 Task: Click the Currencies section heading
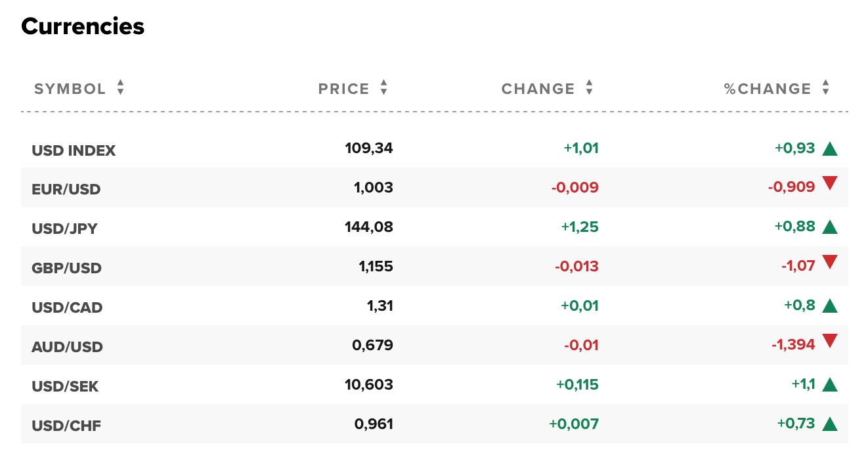[83, 26]
